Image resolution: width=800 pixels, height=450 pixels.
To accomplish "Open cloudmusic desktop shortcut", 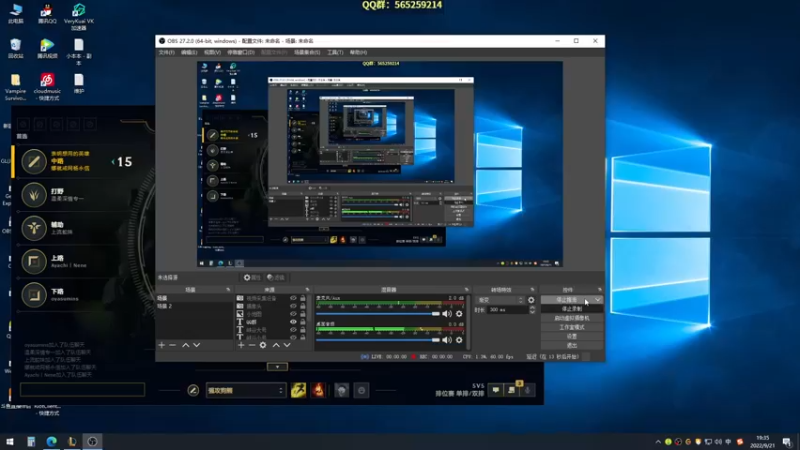I will tap(47, 86).
